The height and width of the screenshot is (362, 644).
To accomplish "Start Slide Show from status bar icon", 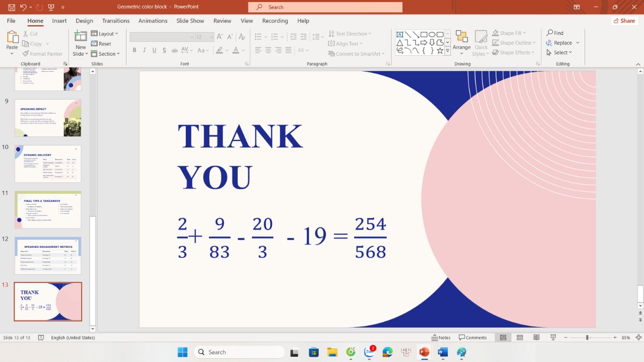I will [553, 337].
